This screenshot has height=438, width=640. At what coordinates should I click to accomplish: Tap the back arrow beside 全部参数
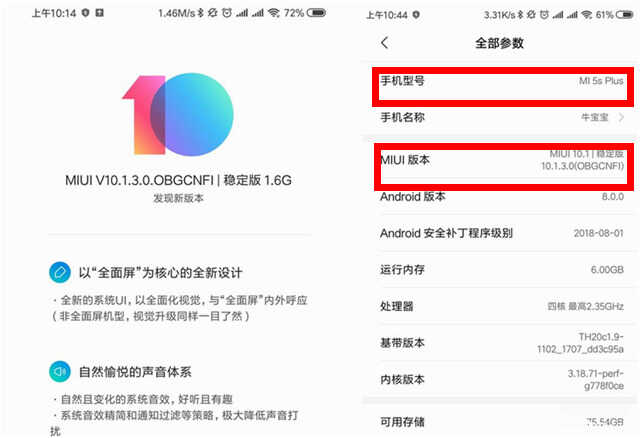[x=384, y=43]
